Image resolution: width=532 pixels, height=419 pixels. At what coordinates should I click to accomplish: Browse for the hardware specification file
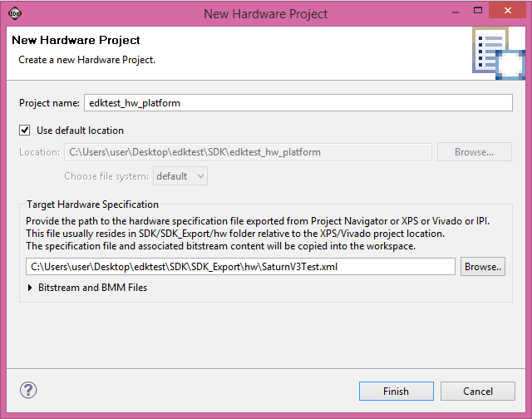coord(483,267)
